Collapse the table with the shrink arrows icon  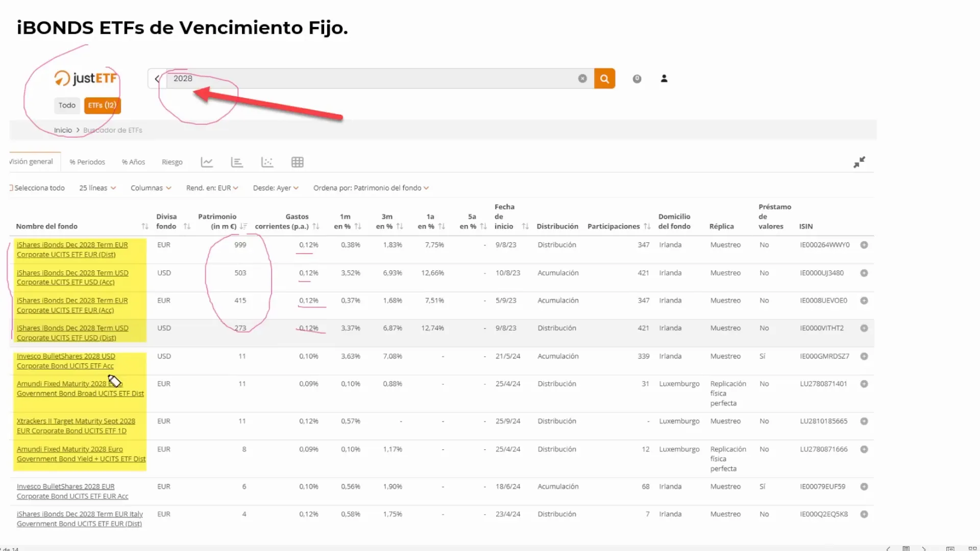coord(860,162)
